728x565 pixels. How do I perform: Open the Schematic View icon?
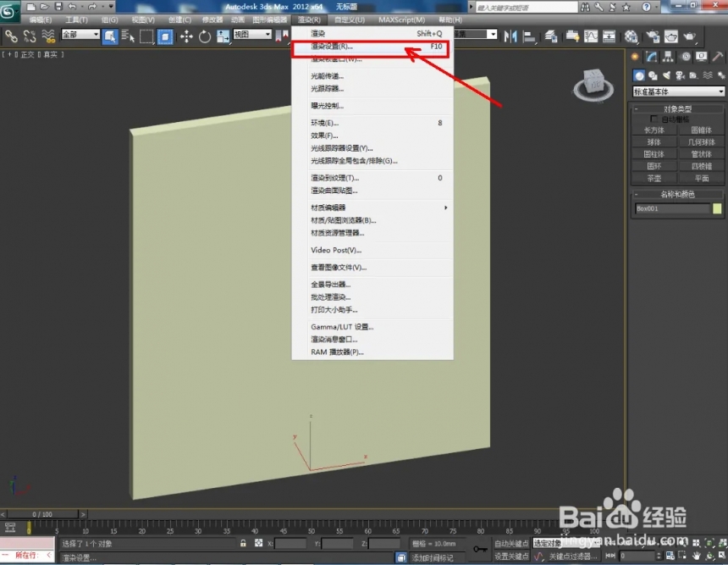tap(609, 36)
